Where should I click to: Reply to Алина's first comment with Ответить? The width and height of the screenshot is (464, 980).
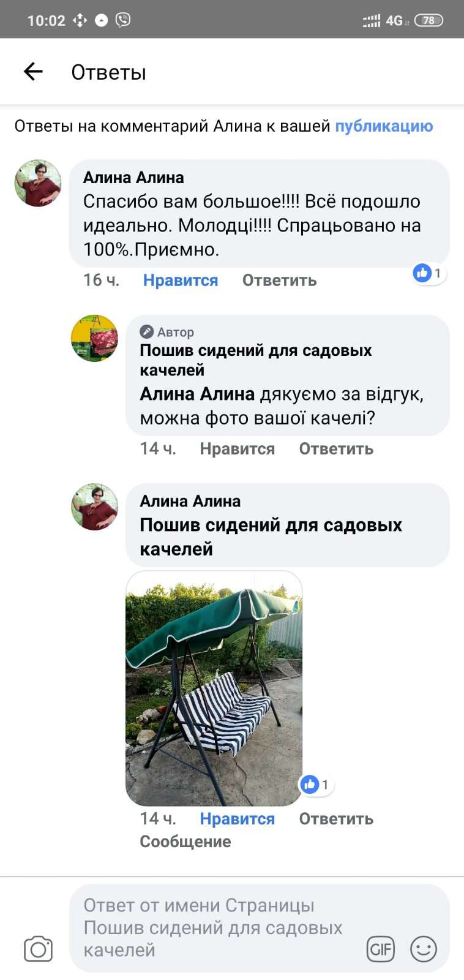280,281
